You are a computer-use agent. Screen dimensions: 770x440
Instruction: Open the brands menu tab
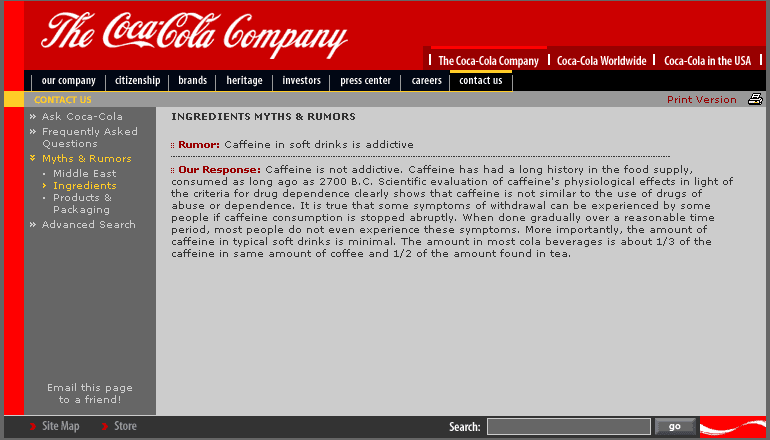[x=192, y=81]
